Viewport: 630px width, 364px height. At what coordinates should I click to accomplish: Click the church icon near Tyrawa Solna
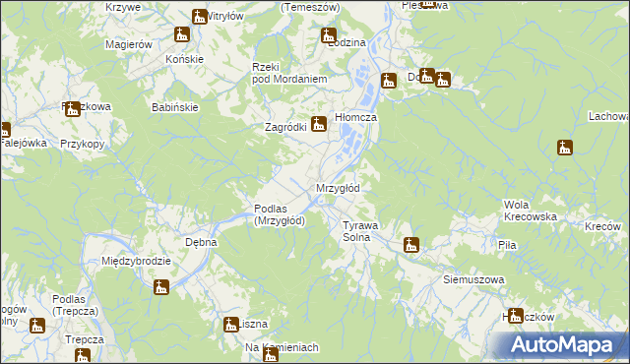pos(411,245)
